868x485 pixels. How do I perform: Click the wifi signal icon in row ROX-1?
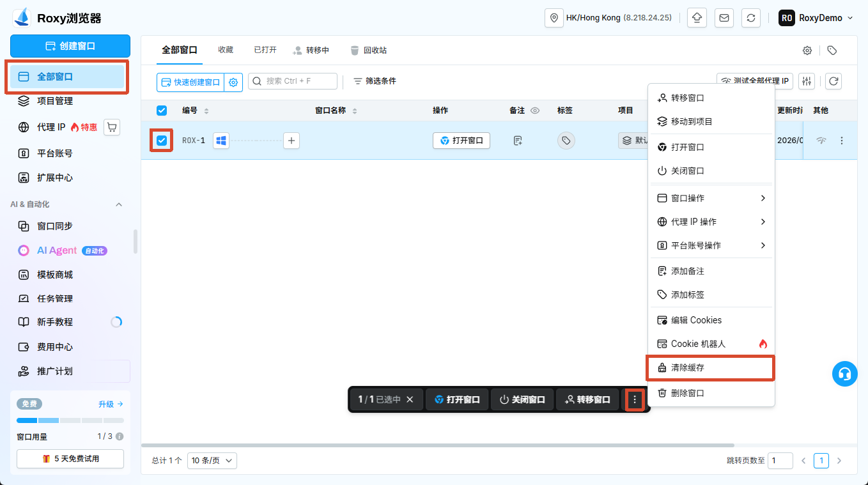821,141
